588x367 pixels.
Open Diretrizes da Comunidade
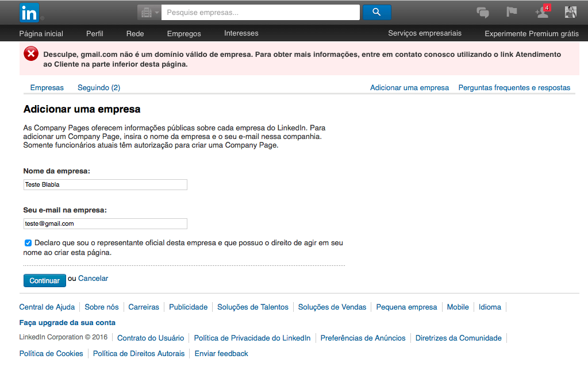[x=458, y=338]
